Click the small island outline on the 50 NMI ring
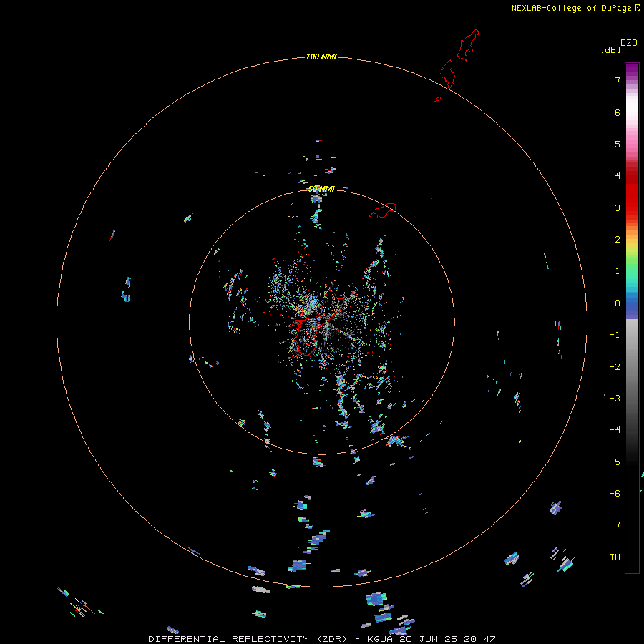 pyautogui.click(x=383, y=210)
